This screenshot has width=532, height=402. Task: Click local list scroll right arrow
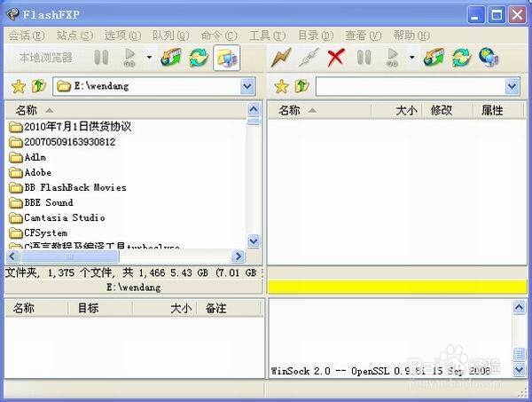click(x=239, y=256)
